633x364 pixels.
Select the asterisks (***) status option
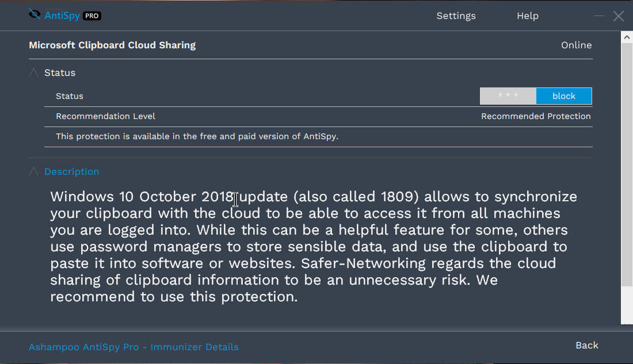(508, 96)
